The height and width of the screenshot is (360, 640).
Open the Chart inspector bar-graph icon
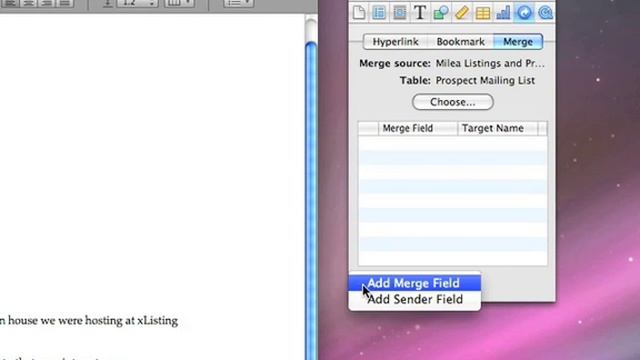pos(503,12)
